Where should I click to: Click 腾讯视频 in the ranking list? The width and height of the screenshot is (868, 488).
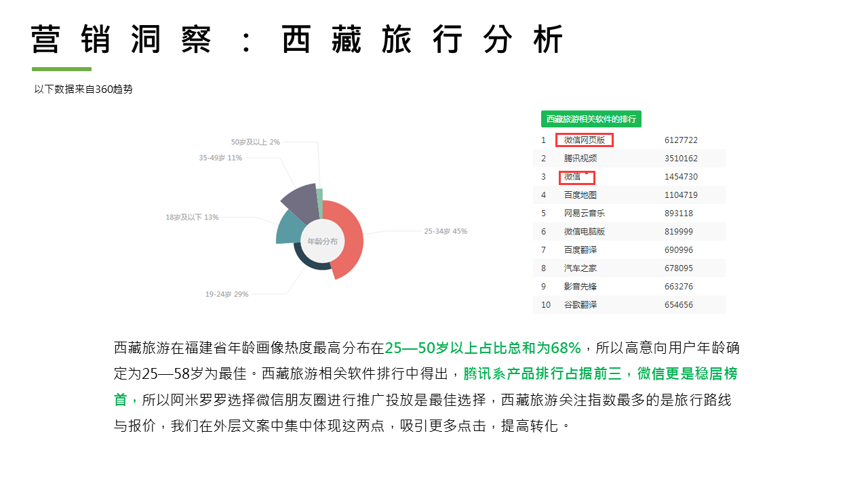pyautogui.click(x=580, y=159)
